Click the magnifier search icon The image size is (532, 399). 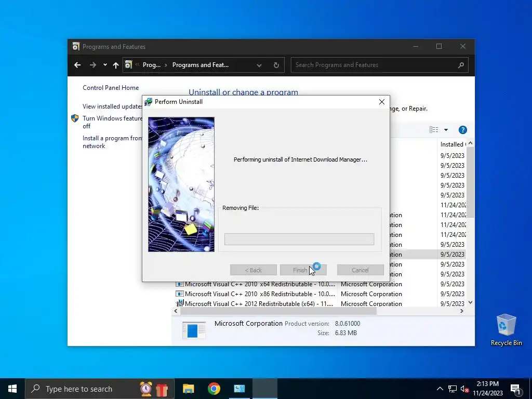click(460, 65)
